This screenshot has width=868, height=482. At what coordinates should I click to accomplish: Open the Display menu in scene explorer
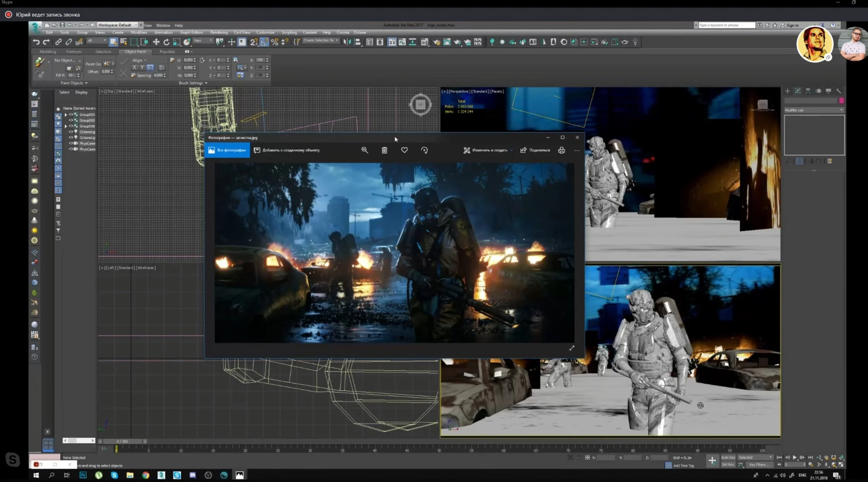(x=82, y=92)
